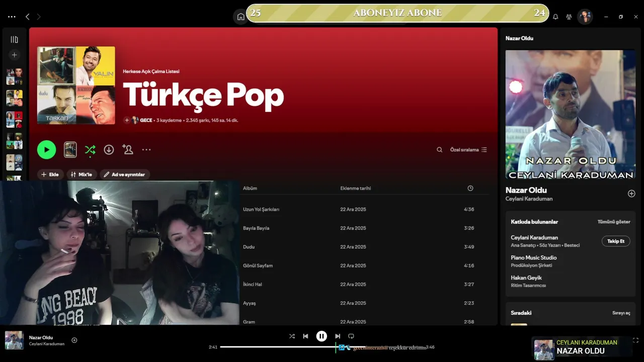The height and width of the screenshot is (362, 644).
Task: Open the Türkçe Pop playlist cover image
Action: 76,85
